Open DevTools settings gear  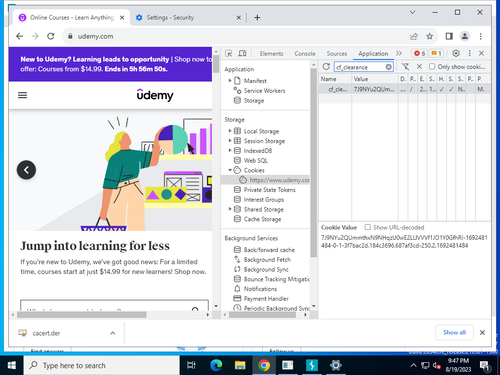456,53
